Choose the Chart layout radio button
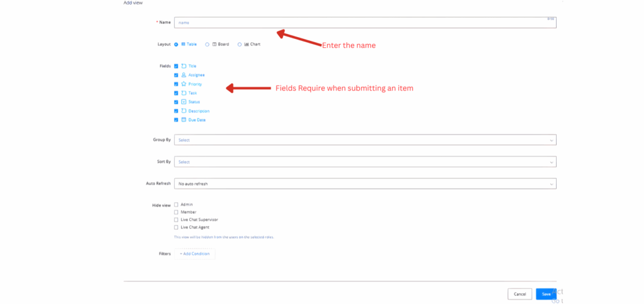The image size is (644, 304). point(239,44)
